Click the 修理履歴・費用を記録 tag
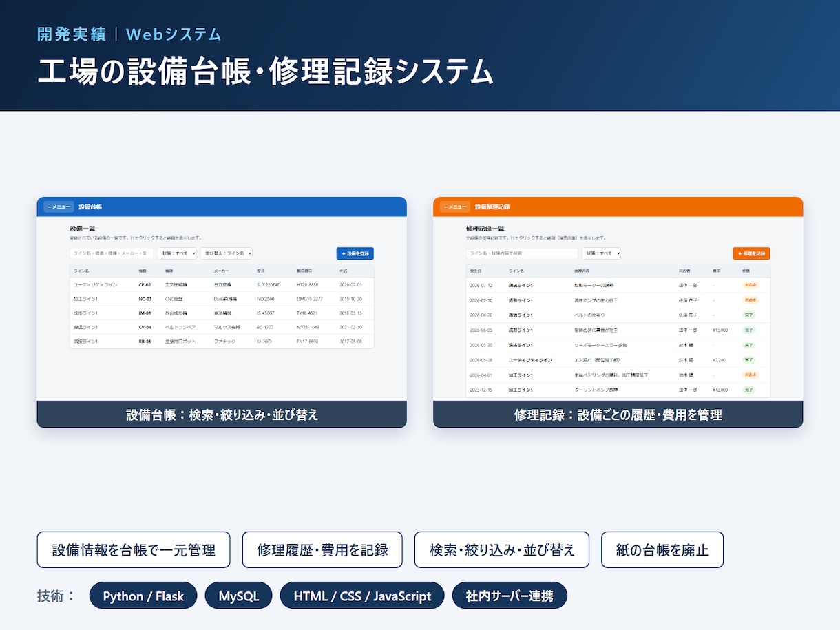 point(322,549)
